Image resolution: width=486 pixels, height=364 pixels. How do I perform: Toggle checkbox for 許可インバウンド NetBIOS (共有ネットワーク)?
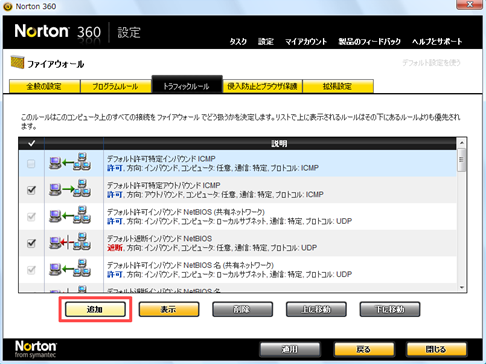coord(31,217)
